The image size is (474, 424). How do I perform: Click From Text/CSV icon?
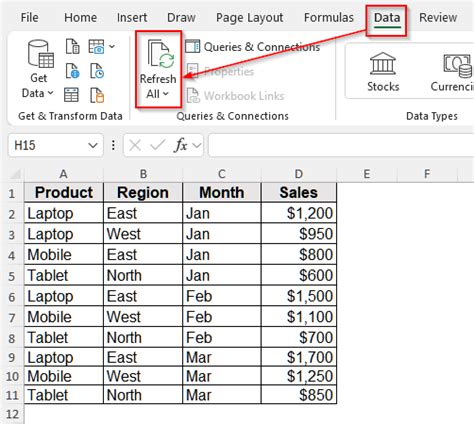(x=72, y=46)
